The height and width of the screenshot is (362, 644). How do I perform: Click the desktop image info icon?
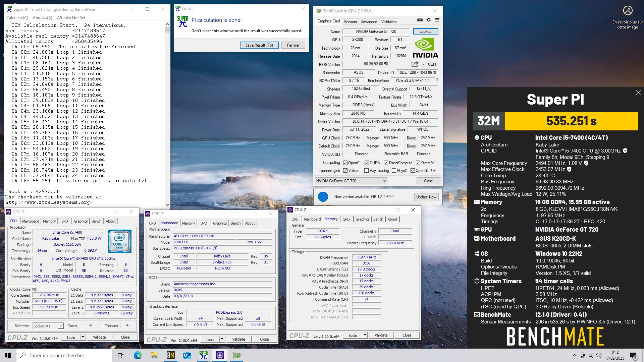tap(628, 10)
